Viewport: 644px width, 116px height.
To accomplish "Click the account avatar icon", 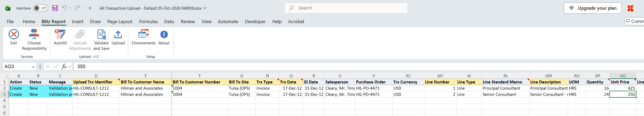I will click(x=631, y=8).
